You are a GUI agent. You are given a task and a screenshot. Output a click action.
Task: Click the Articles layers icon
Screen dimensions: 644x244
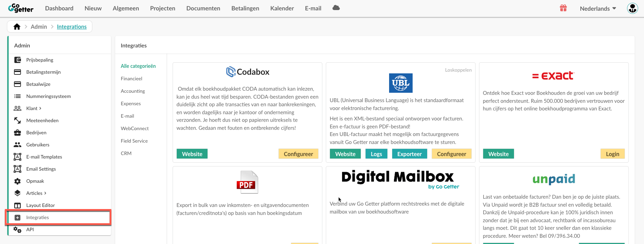[x=17, y=193]
